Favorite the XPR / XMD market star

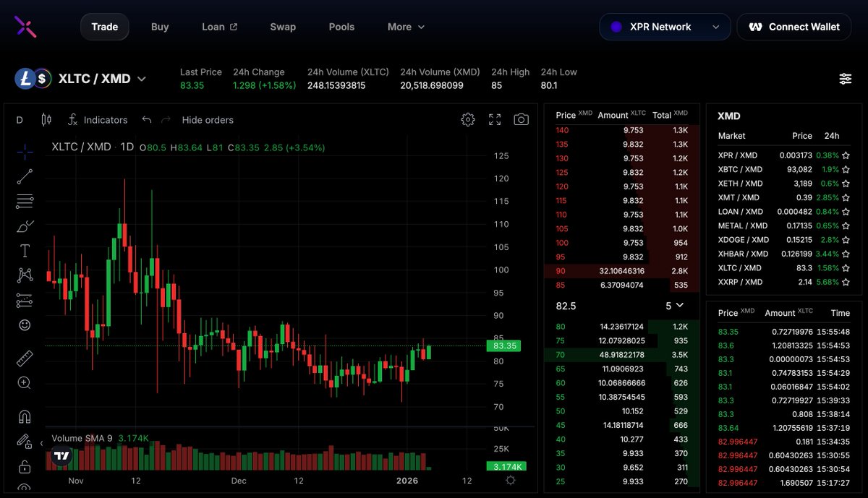846,155
